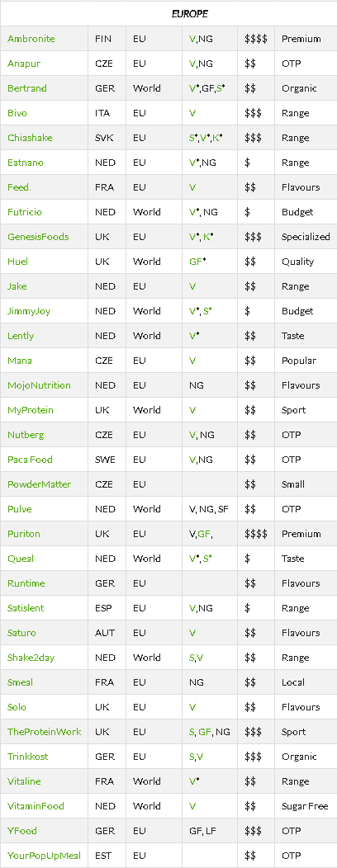Open the Ambronite brand link
The height and width of the screenshot is (868, 337).
(x=31, y=39)
